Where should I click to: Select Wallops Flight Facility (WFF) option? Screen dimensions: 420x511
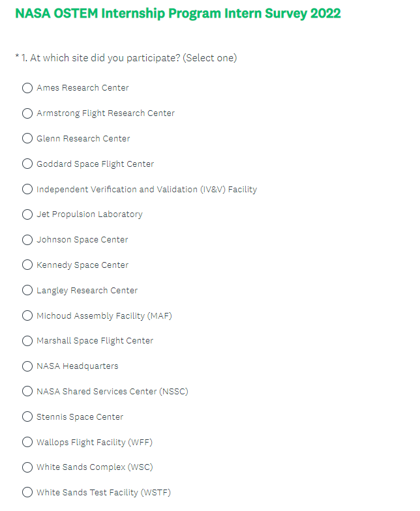(x=27, y=442)
